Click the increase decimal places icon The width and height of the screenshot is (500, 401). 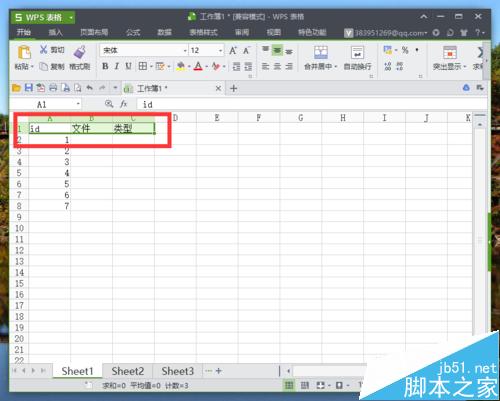pyautogui.click(x=388, y=66)
